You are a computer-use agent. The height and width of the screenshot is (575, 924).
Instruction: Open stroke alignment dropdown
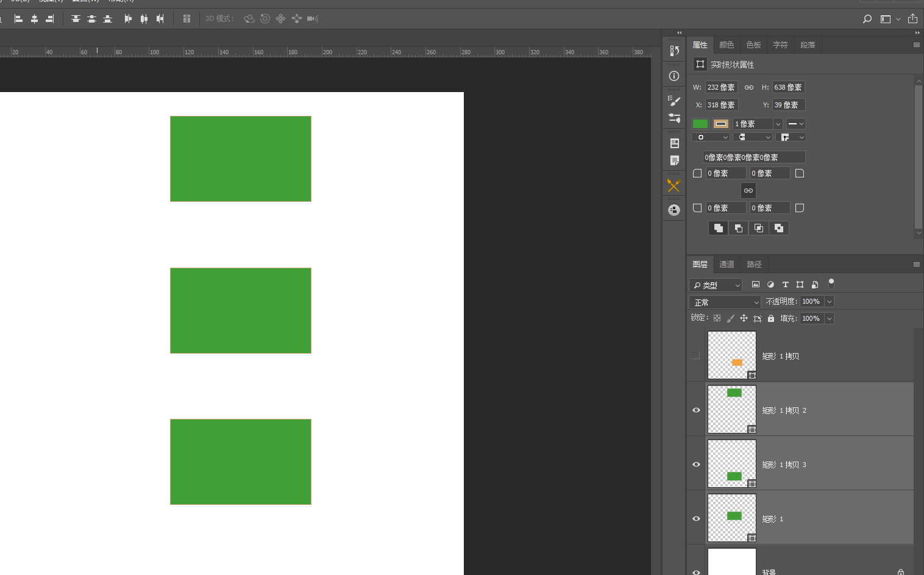711,137
